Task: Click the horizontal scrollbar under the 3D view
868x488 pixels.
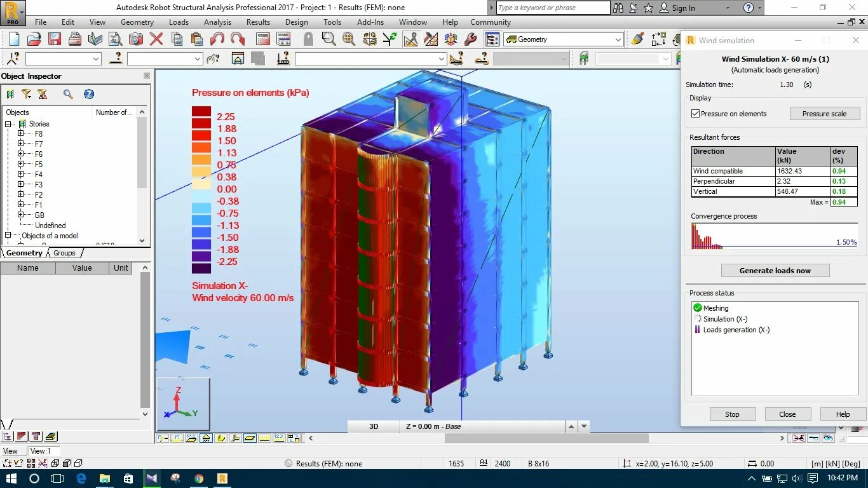Action: pyautogui.click(x=546, y=438)
